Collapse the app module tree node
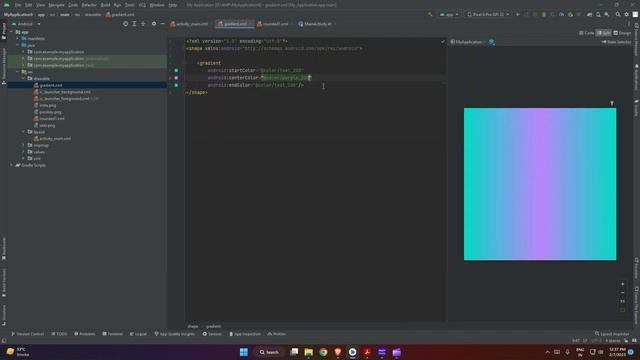 coord(11,32)
